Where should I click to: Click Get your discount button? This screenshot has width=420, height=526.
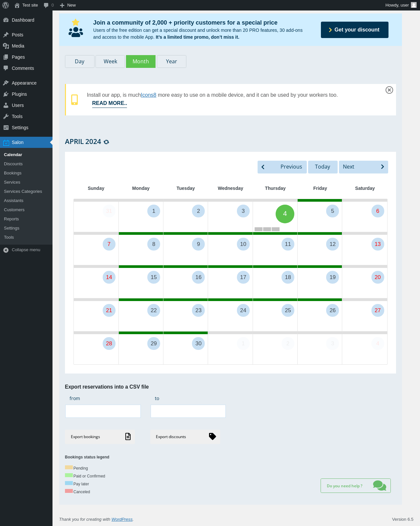[x=355, y=30]
